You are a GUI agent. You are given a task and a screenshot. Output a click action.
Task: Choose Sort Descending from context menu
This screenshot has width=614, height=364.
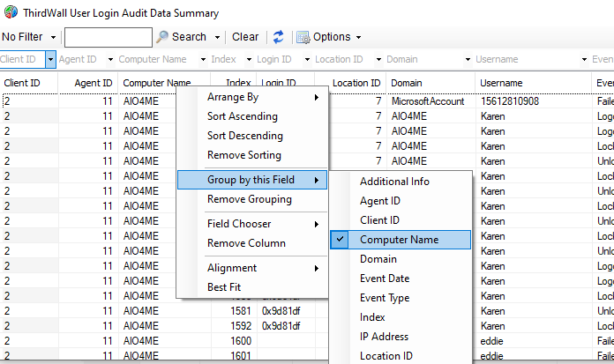click(x=252, y=136)
